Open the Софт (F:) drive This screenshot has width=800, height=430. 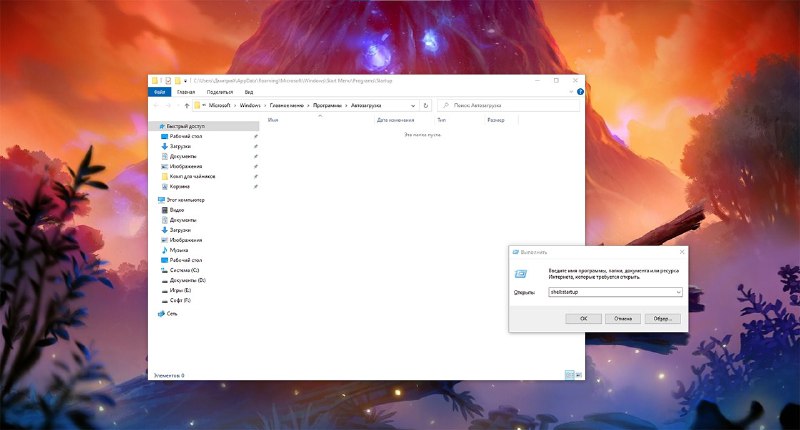point(180,300)
